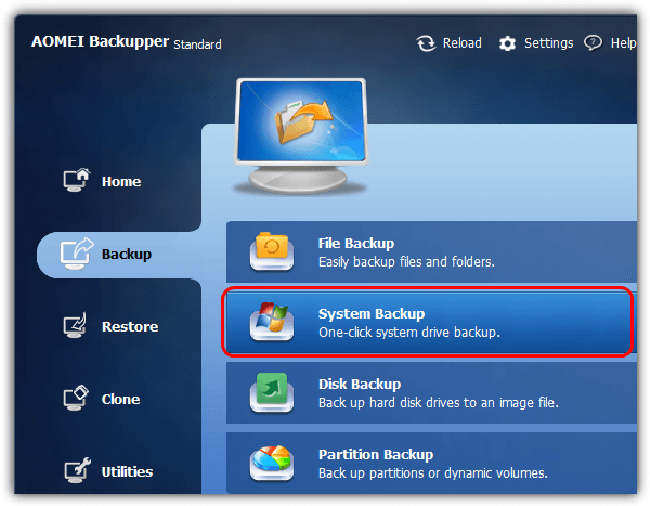Choose the Partition Backup title

point(376,455)
